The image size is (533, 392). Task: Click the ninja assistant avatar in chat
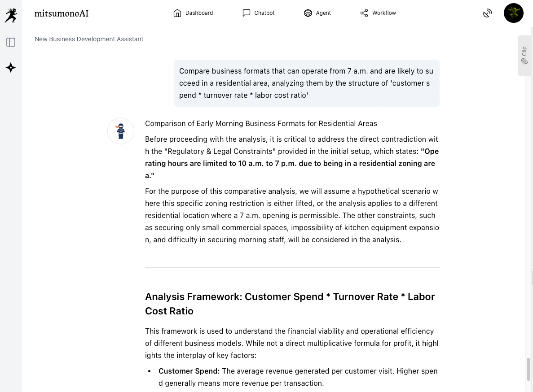coord(121,131)
